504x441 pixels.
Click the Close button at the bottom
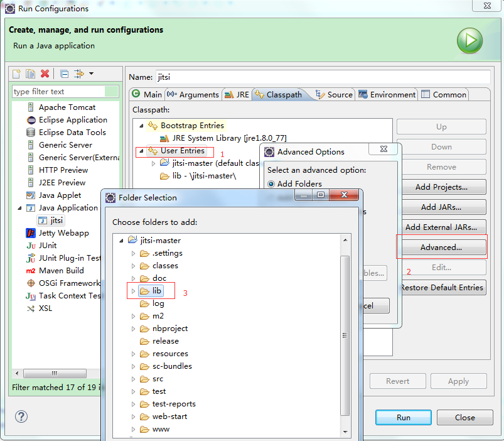point(465,418)
